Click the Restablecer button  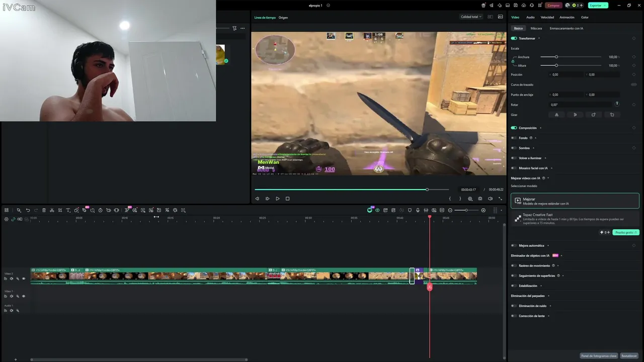629,355
